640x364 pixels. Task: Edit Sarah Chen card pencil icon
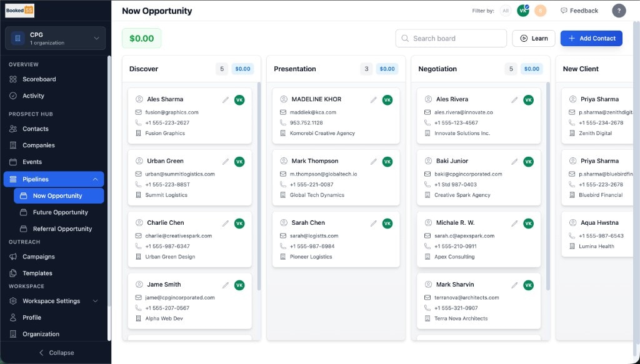374,224
